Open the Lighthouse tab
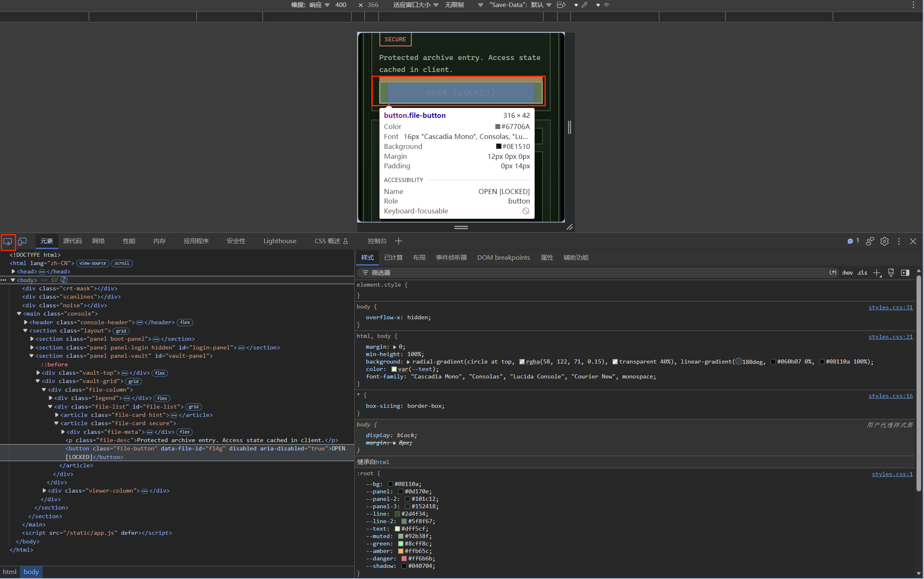The width and height of the screenshot is (924, 579). (x=280, y=241)
